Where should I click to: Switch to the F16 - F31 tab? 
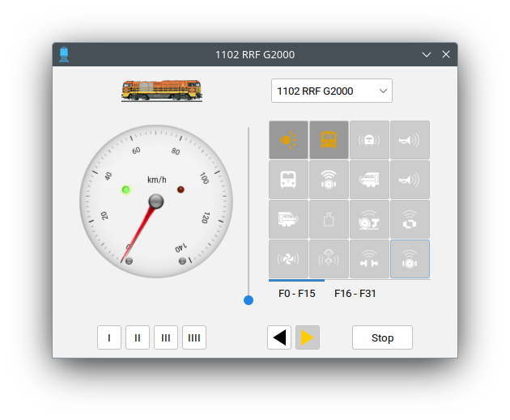point(355,293)
